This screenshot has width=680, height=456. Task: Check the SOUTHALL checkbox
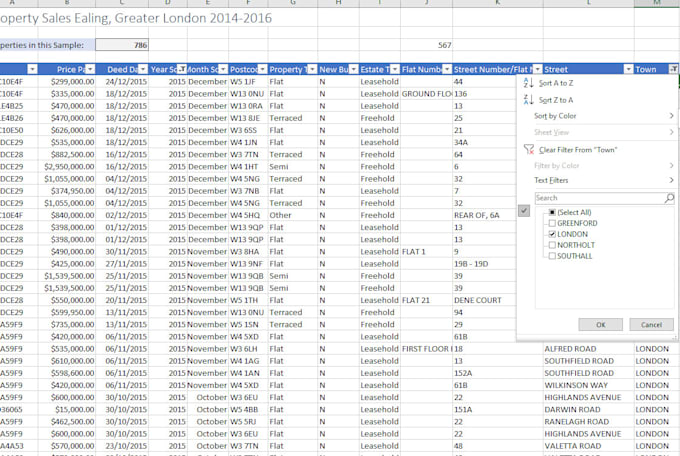pos(552,256)
